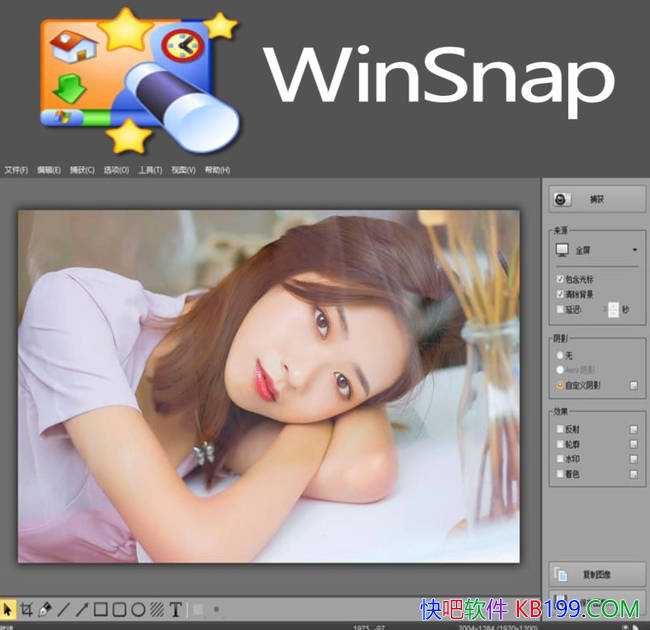
Task: Select the pen highlighter tool
Action: coord(45,610)
